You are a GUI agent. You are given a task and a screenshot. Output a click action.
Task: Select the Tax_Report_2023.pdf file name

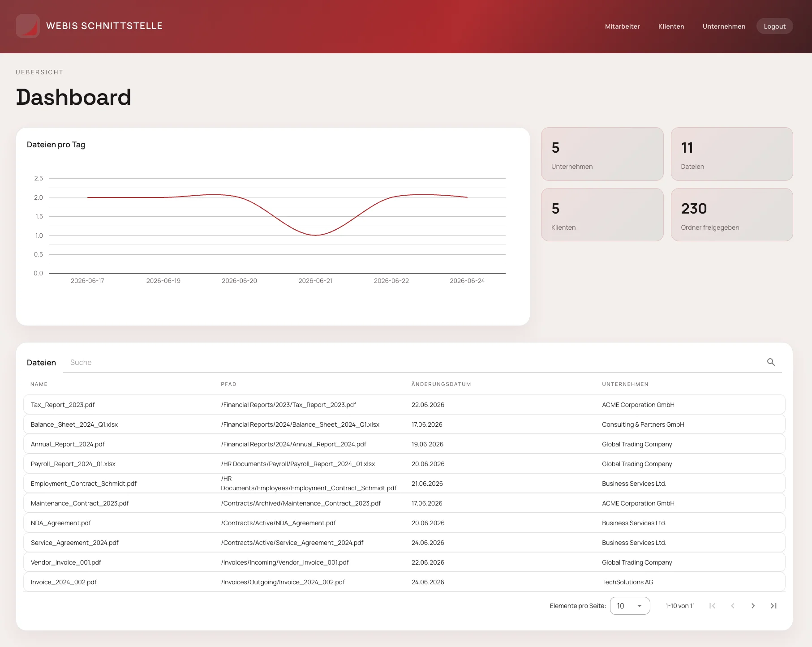(x=63, y=405)
